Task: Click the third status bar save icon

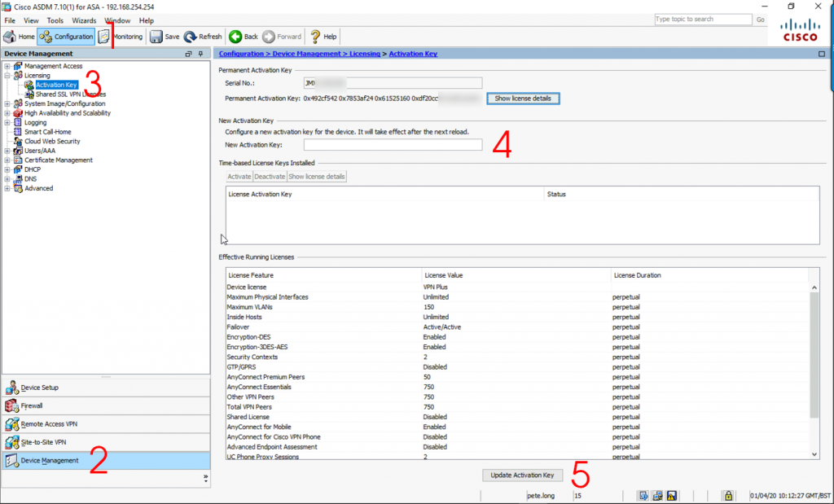Action: 672,496
